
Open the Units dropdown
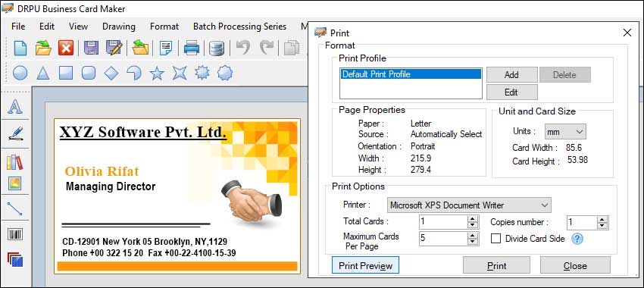click(x=565, y=132)
